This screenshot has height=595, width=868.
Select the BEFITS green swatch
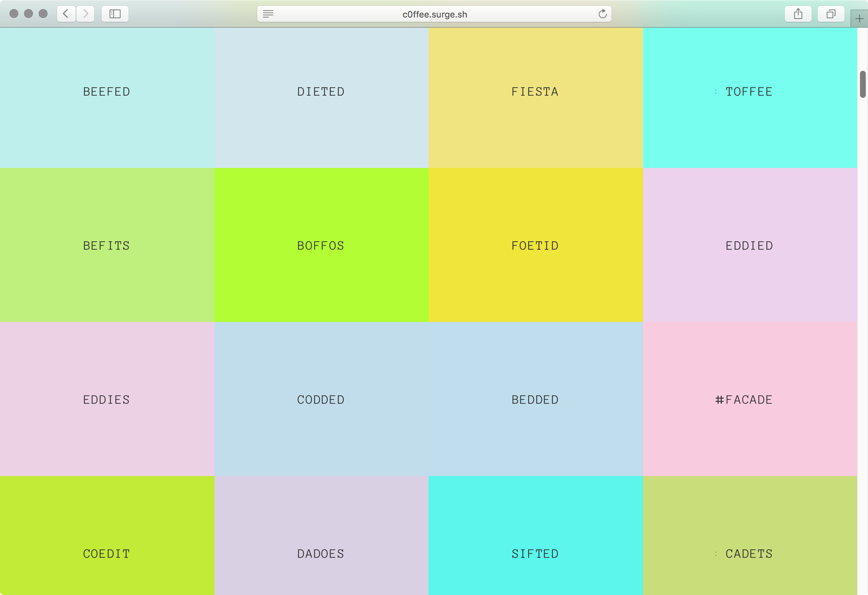pyautogui.click(x=107, y=245)
